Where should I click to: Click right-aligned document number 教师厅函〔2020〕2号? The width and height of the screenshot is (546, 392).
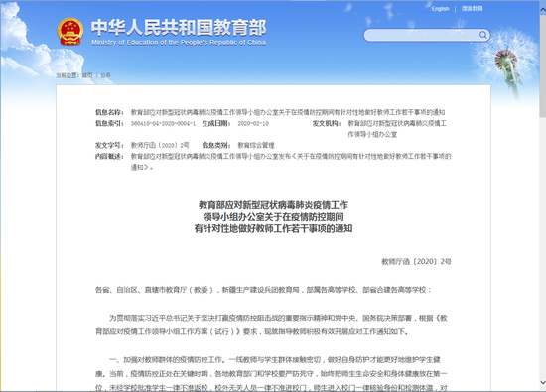pyautogui.click(x=417, y=262)
